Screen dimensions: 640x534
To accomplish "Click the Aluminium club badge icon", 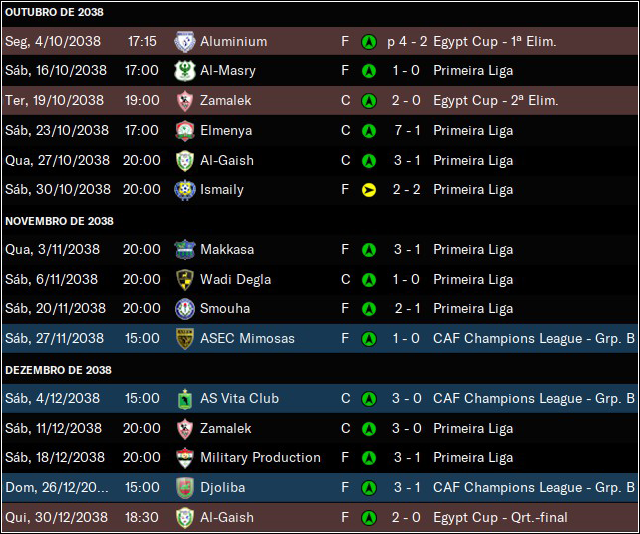I will [x=184, y=41].
